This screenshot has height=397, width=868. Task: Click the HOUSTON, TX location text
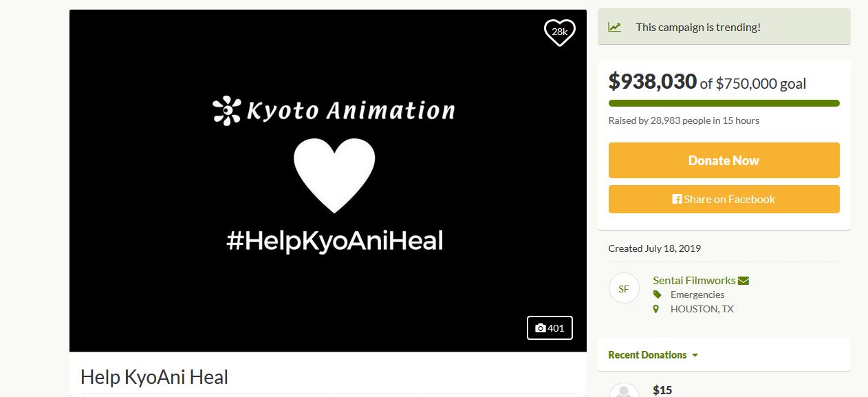point(702,309)
